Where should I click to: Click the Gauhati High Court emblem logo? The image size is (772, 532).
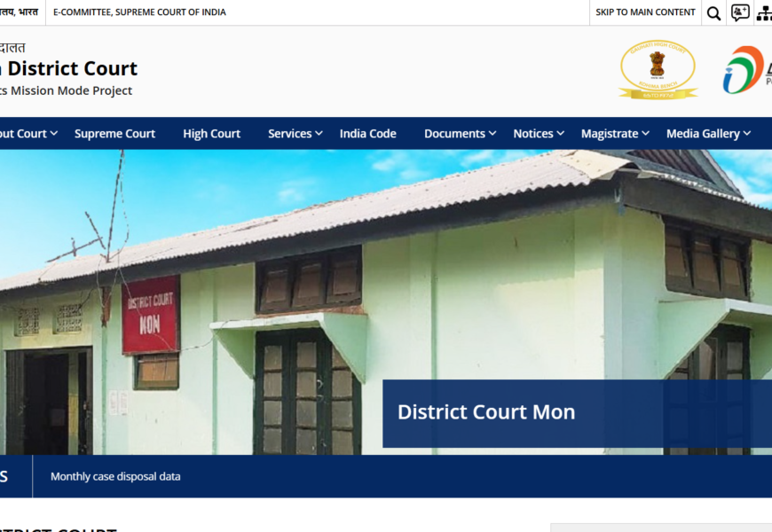[x=658, y=70]
